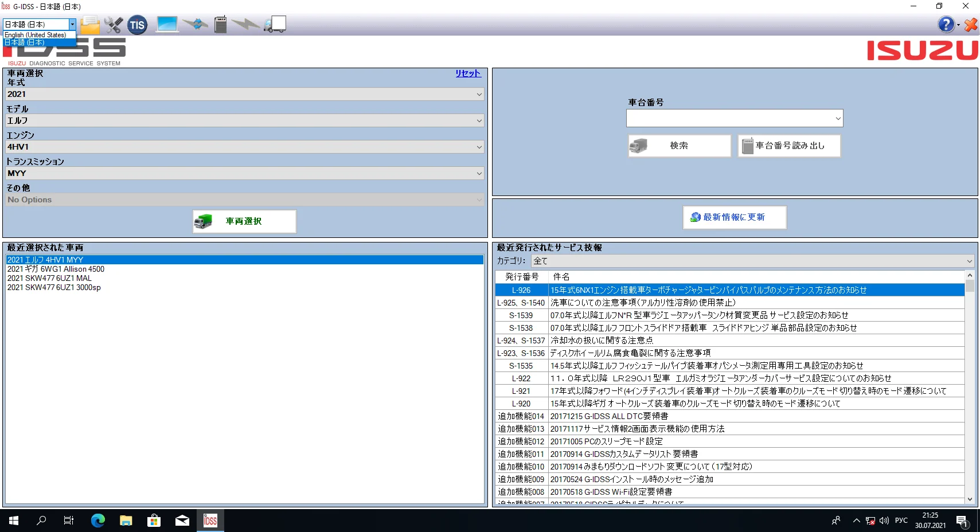The height and width of the screenshot is (532, 980).
Task: Open the notification center icon
Action: pyautogui.click(x=962, y=521)
